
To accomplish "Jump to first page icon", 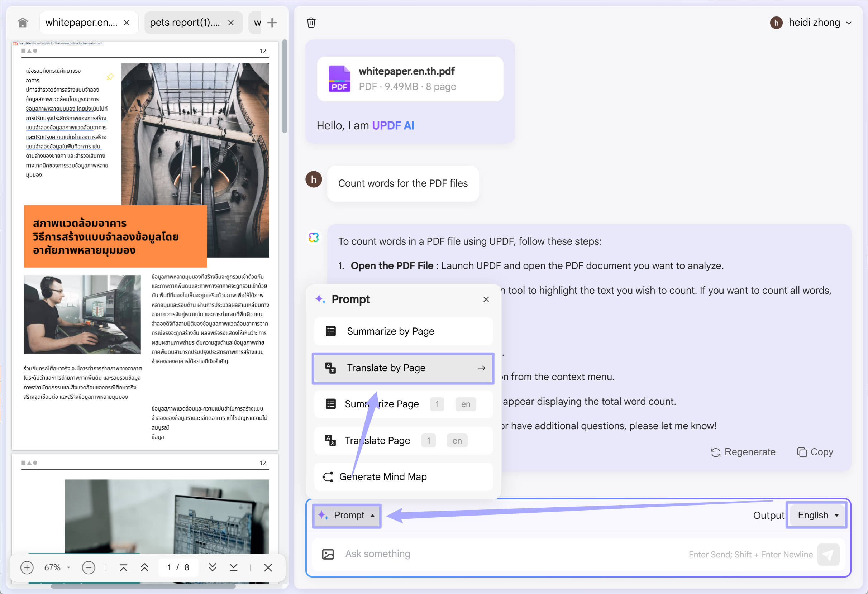I will coord(124,567).
